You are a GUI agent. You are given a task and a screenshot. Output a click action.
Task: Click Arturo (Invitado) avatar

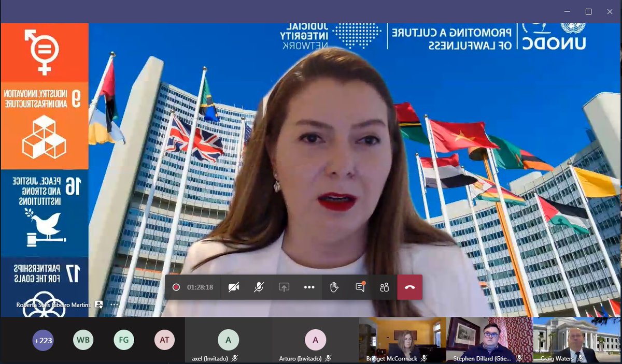point(315,340)
